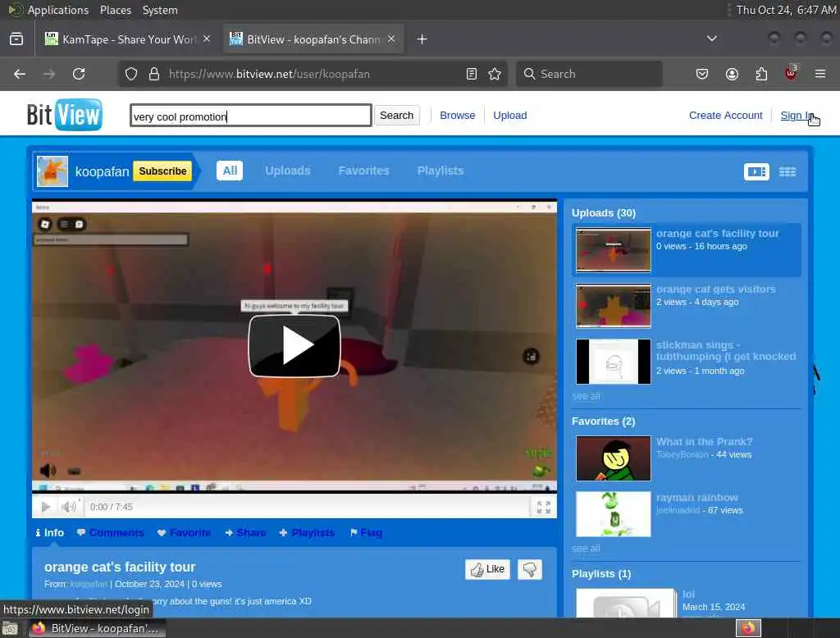Click the BitView taskbar window button
The width and height of the screenshot is (840, 638).
(97, 628)
